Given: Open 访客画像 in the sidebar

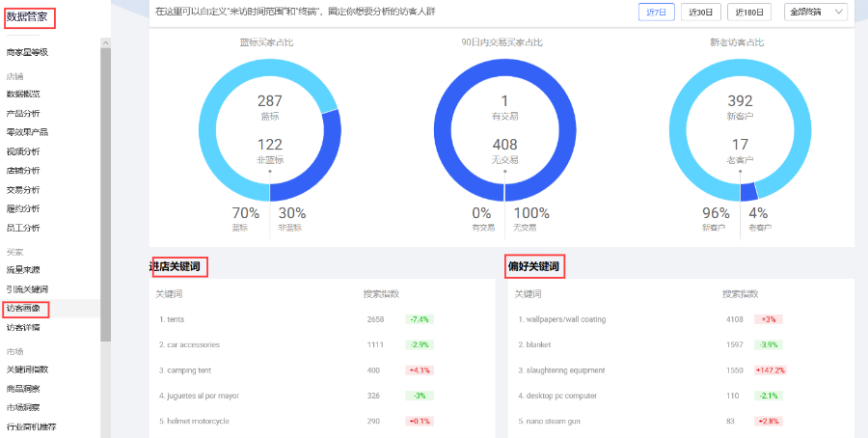Looking at the screenshot, I should tap(23, 309).
